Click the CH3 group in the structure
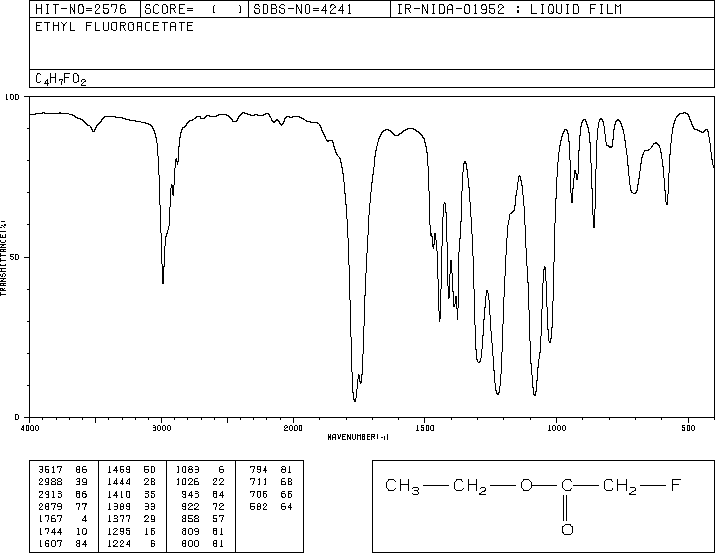 click(x=403, y=486)
